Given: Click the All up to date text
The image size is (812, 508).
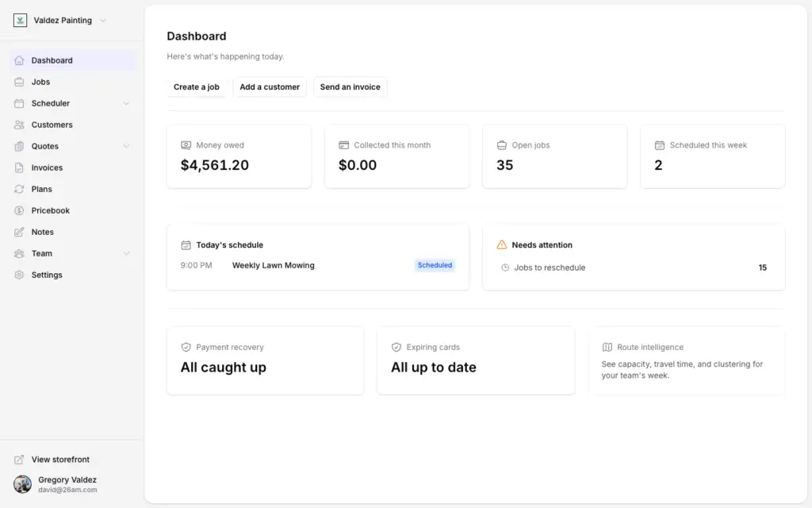Looking at the screenshot, I should click(434, 368).
